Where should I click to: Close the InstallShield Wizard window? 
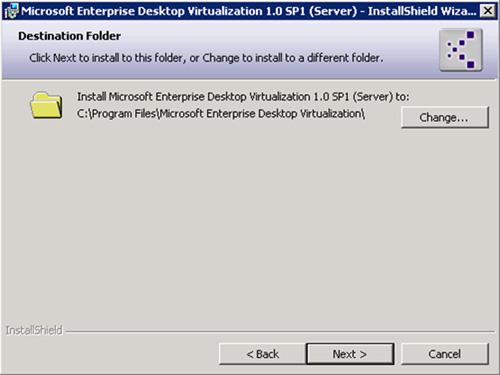pyautogui.click(x=487, y=11)
